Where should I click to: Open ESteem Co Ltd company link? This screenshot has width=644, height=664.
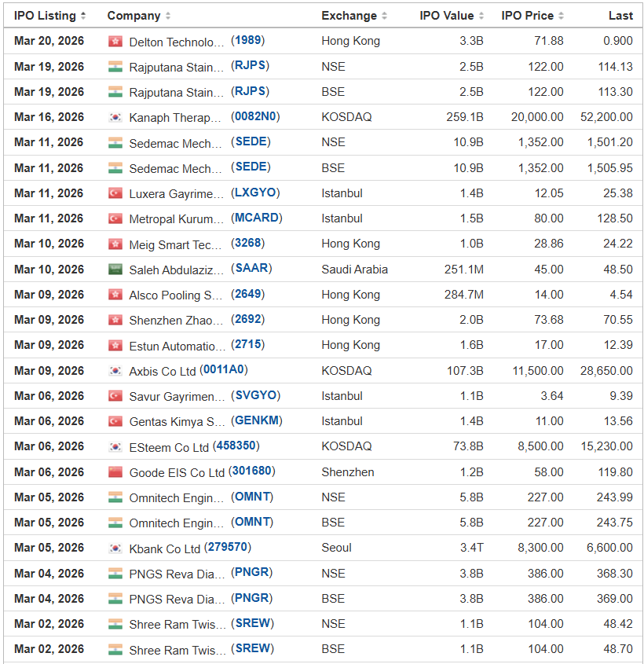(169, 447)
